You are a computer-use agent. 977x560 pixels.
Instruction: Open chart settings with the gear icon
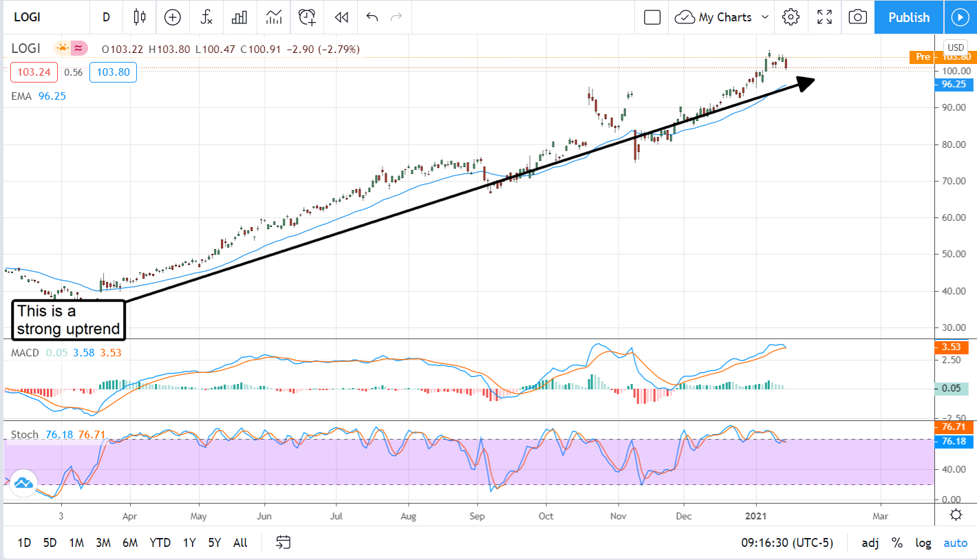tap(790, 17)
